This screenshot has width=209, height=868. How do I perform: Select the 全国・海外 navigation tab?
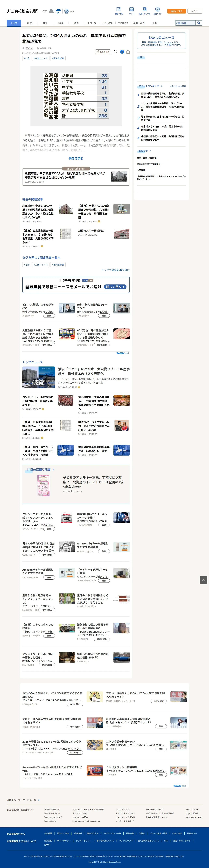pyautogui.click(x=139, y=23)
